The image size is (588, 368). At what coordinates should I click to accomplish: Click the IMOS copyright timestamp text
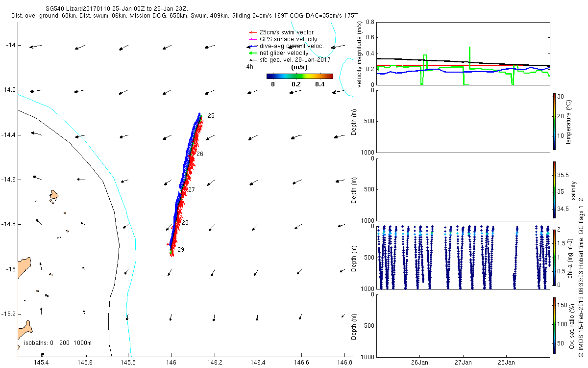[581, 277]
